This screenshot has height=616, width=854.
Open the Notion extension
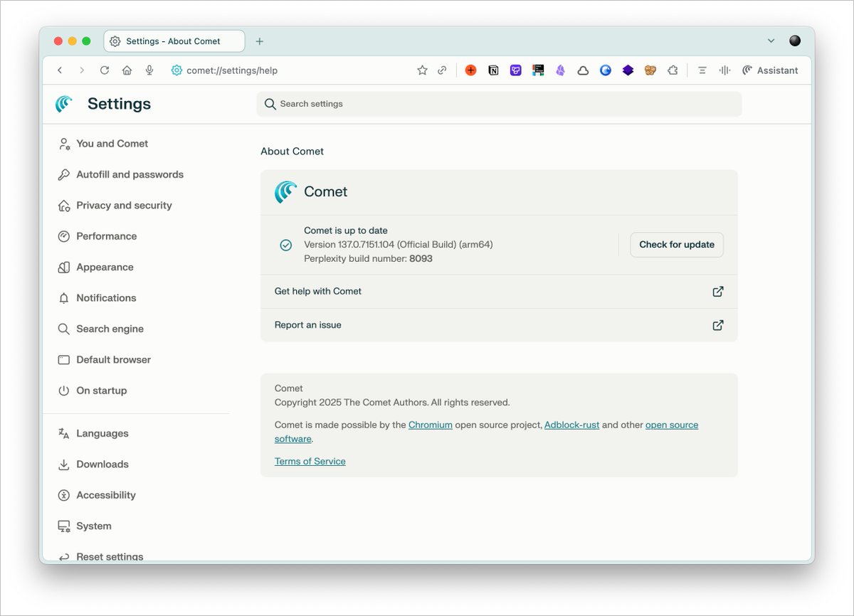[493, 70]
